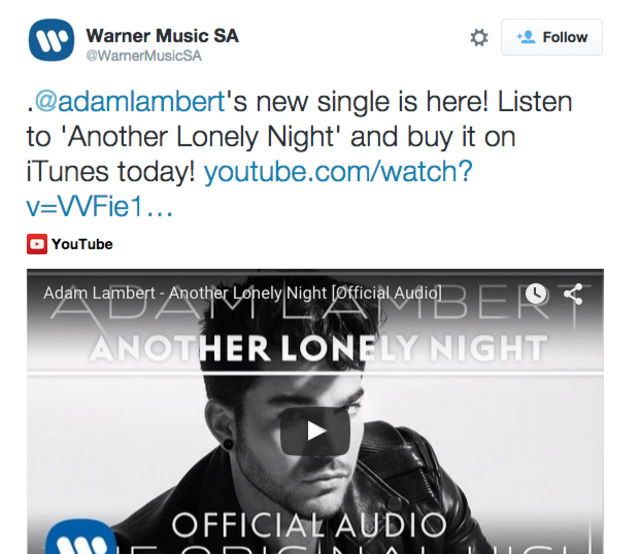This screenshot has width=640, height=554.
Task: Play the Another Lonely Night video
Action: click(315, 431)
